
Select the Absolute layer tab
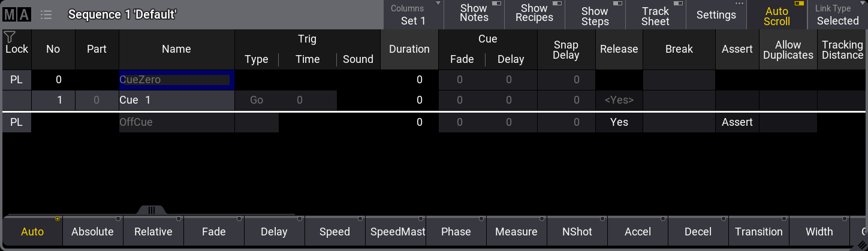pyautogui.click(x=92, y=232)
